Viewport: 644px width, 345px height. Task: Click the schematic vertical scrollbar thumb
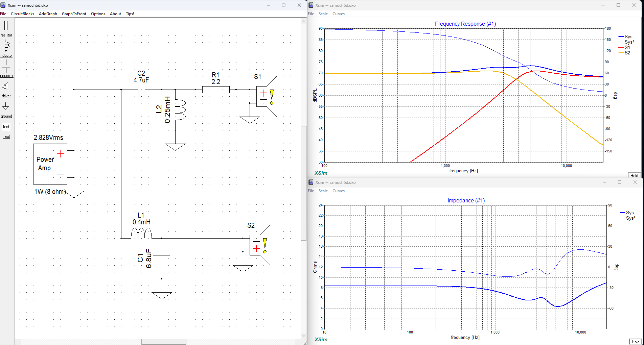pos(303,182)
